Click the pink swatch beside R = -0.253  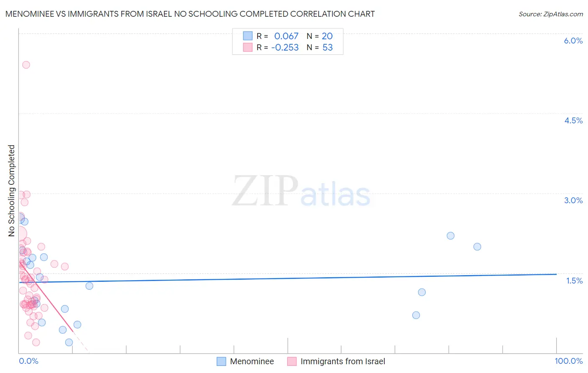coord(248,47)
